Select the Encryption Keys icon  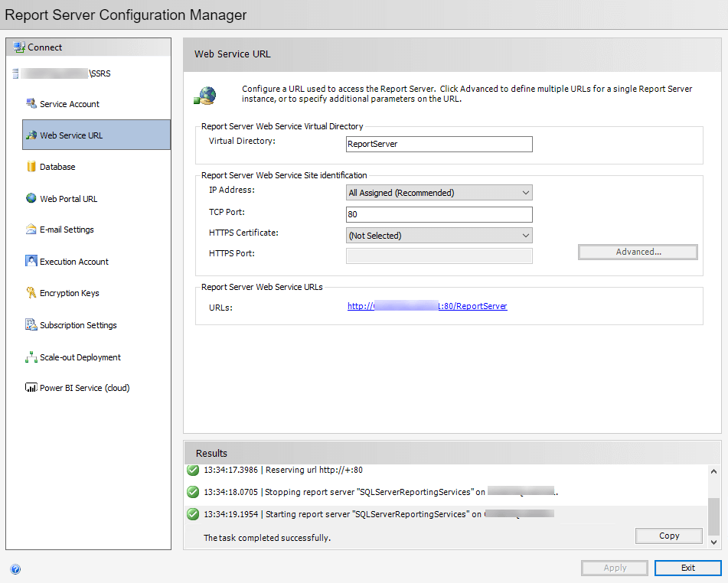31,293
